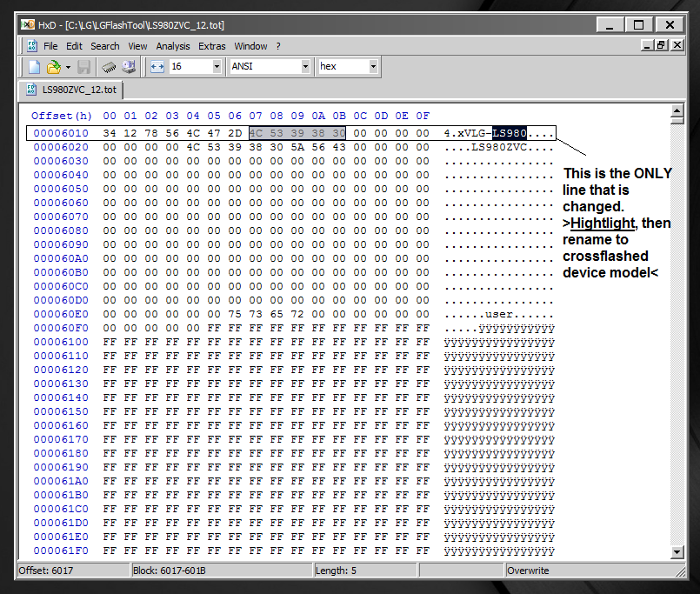Click the Block: 6017-601B status field

pos(222,571)
